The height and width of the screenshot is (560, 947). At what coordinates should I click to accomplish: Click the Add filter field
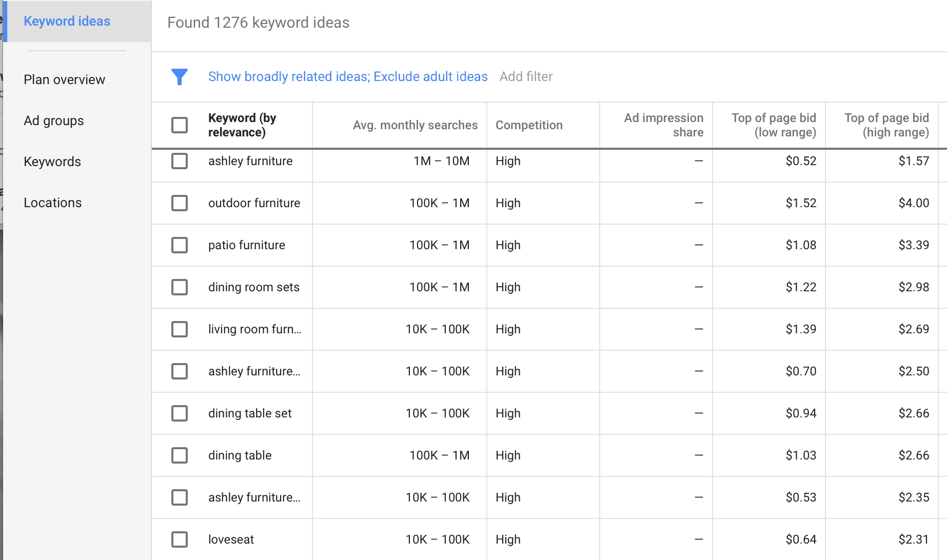coord(526,76)
